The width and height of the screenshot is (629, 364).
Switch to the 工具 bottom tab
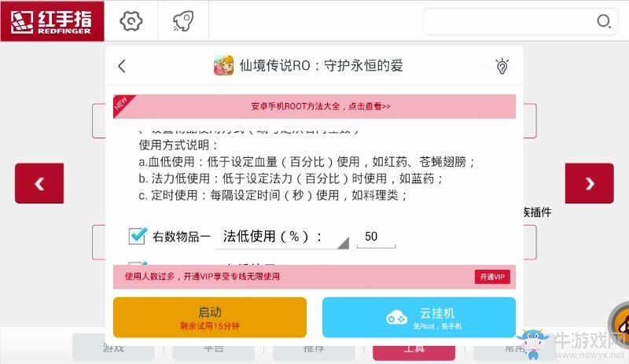pos(414,349)
